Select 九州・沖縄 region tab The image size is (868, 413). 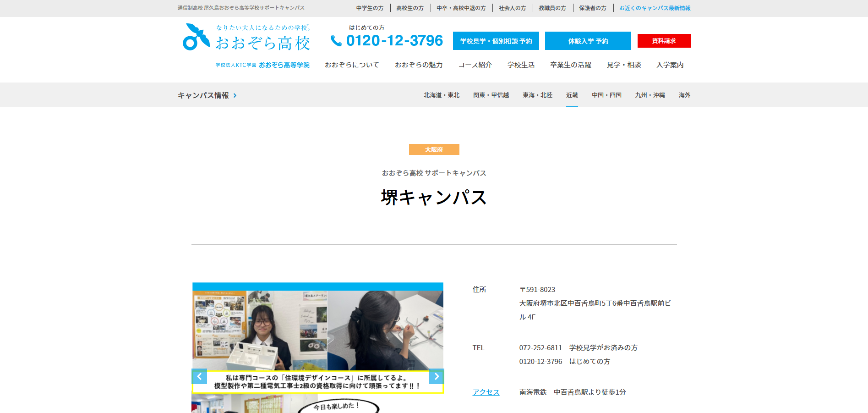point(650,95)
